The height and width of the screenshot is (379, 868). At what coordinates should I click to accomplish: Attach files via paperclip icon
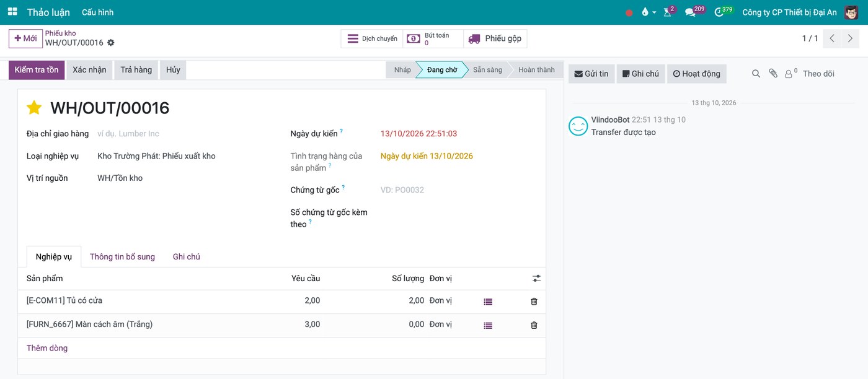[x=773, y=74]
